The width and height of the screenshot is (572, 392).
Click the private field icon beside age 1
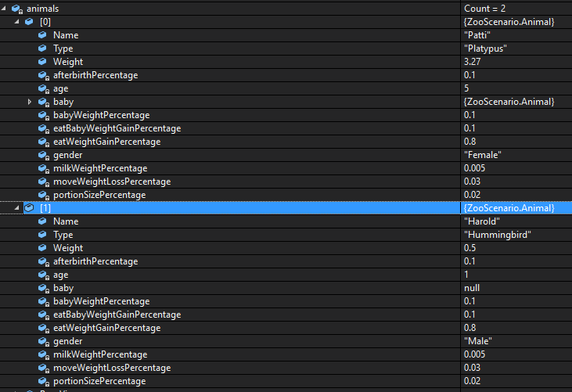[44, 275]
